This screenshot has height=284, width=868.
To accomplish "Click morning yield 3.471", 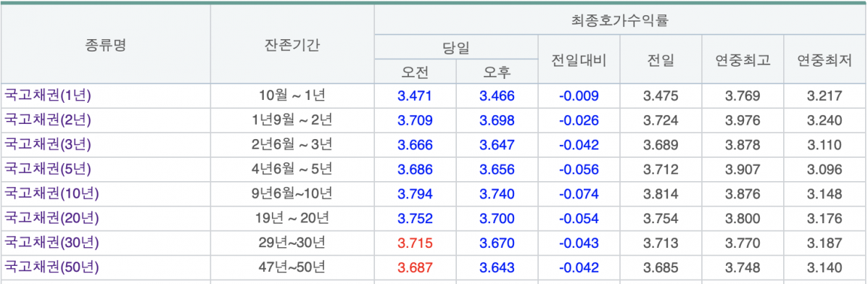I will click(416, 96).
